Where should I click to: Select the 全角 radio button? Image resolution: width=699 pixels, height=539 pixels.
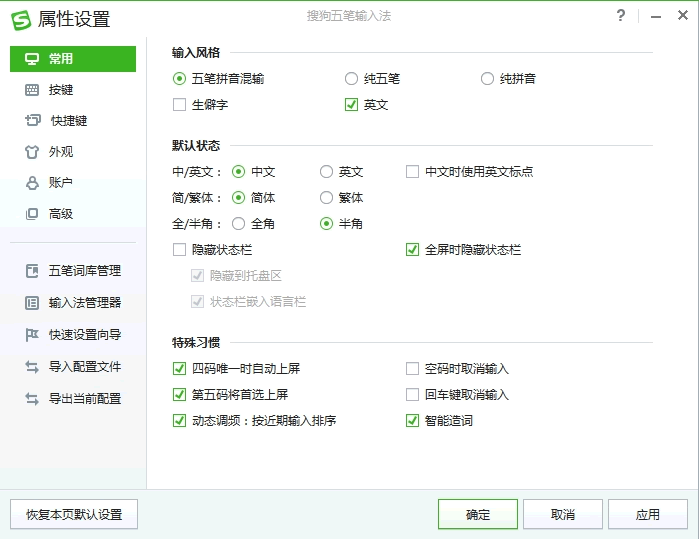coord(238,224)
